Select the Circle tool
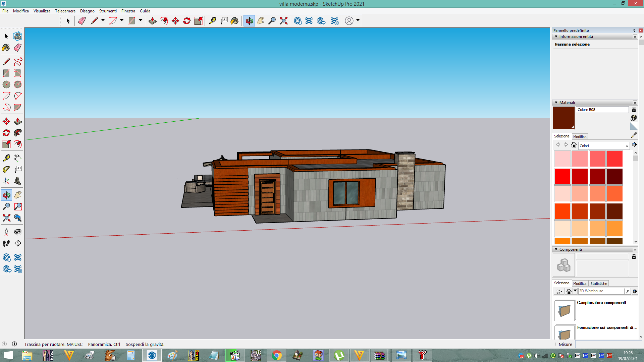 [x=6, y=84]
